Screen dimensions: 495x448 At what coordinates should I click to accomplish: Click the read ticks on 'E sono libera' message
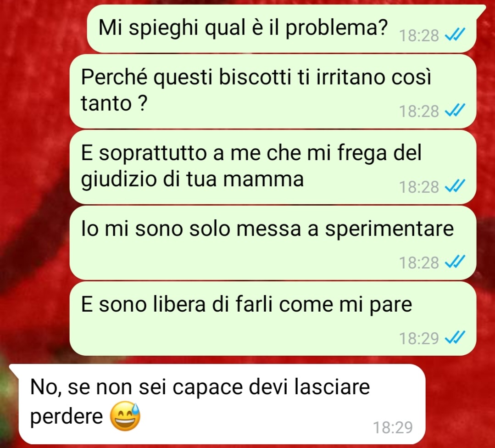(455, 338)
